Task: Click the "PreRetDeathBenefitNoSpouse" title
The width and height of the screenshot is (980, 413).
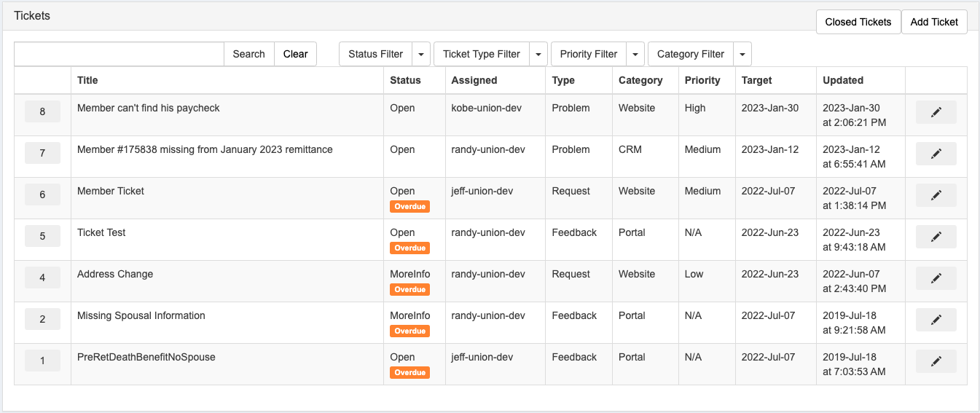Action: (146, 357)
